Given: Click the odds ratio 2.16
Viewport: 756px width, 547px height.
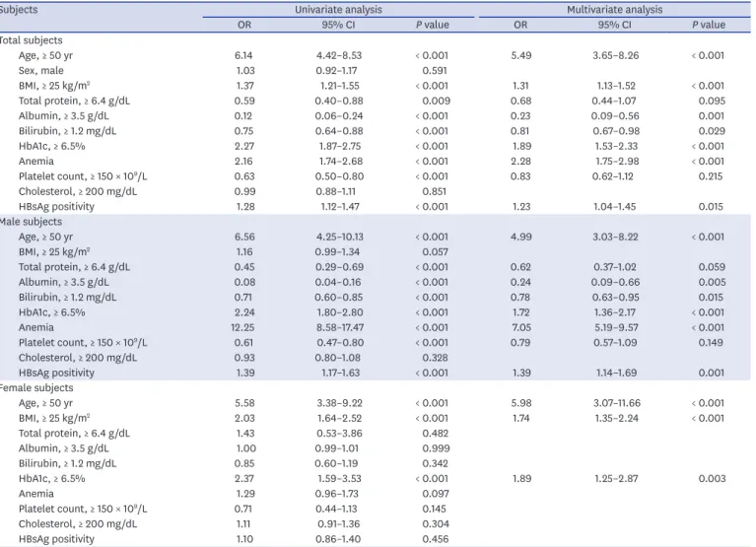Looking at the screenshot, I should (x=244, y=162).
